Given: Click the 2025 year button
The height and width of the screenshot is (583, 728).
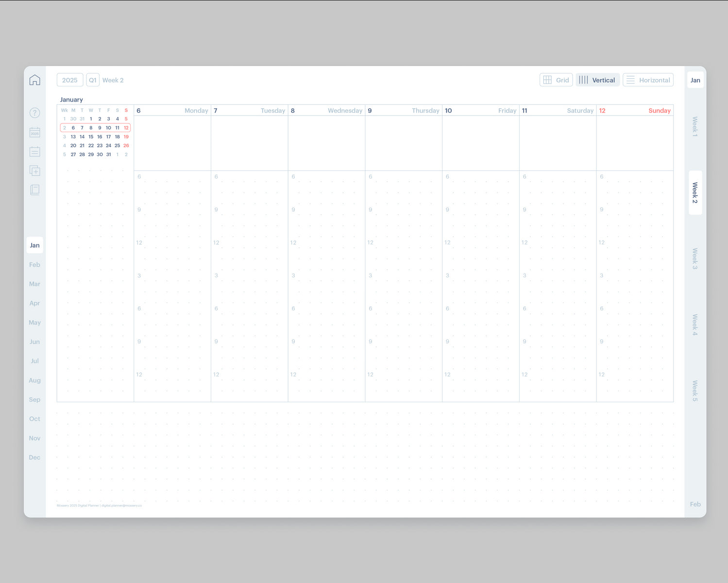Looking at the screenshot, I should [70, 80].
